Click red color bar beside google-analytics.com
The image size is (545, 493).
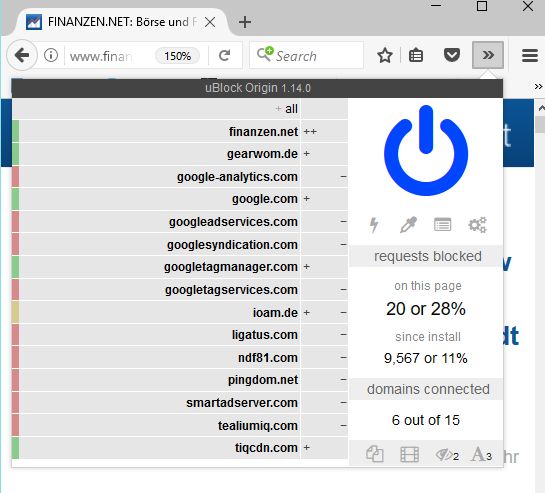pos(15,177)
